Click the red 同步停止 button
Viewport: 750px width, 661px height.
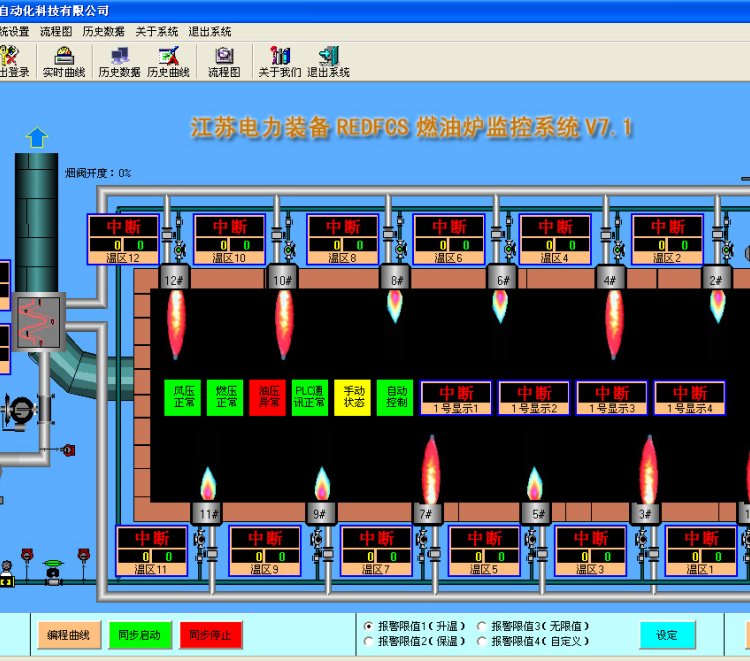[210, 635]
